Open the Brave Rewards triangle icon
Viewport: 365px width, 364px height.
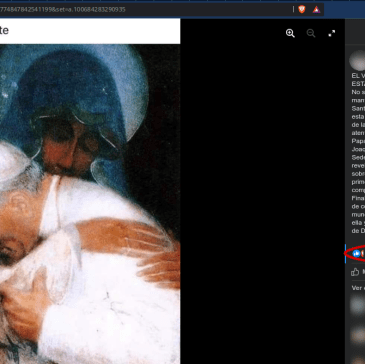pos(316,10)
